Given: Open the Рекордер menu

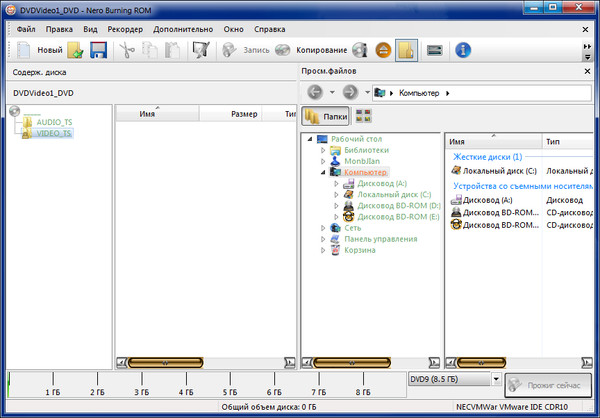Looking at the screenshot, I should [x=125, y=29].
